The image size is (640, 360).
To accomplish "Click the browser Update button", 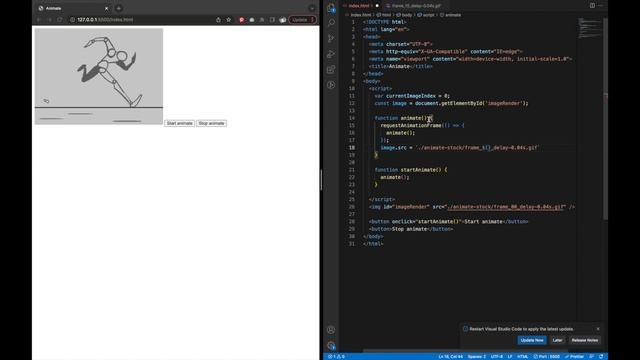I will pyautogui.click(x=302, y=20).
